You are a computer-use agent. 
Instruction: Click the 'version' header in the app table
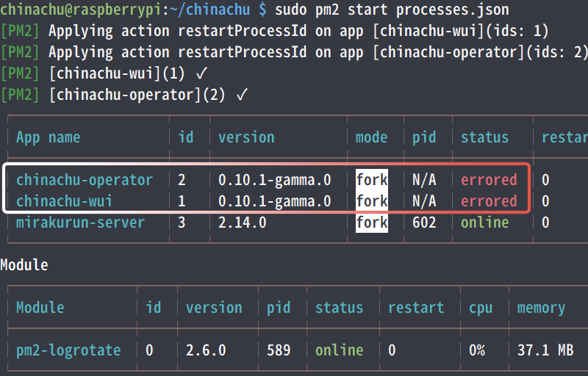(246, 137)
